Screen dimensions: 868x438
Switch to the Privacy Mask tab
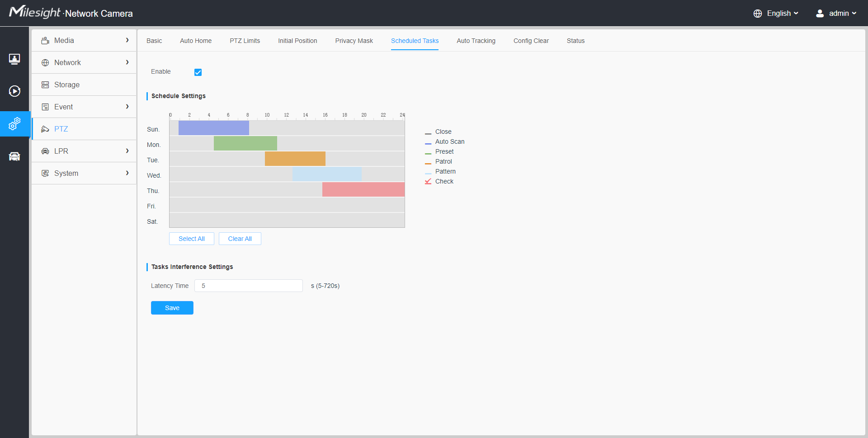pyautogui.click(x=354, y=41)
